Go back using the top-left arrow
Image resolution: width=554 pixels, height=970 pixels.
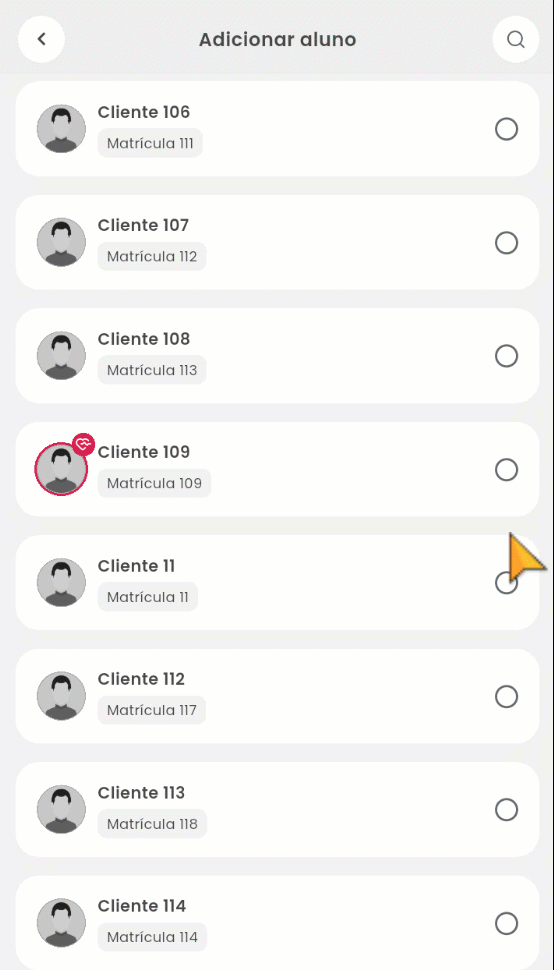pos(41,40)
